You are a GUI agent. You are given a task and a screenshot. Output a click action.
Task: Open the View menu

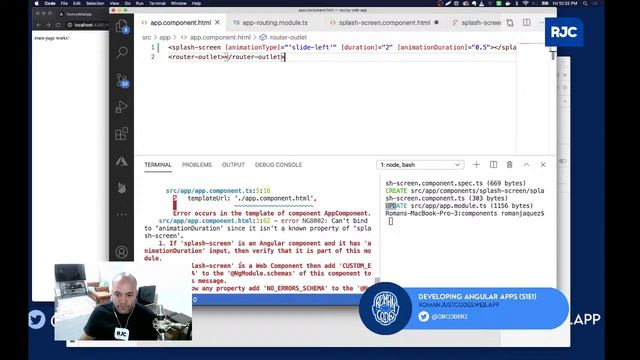[x=114, y=3]
